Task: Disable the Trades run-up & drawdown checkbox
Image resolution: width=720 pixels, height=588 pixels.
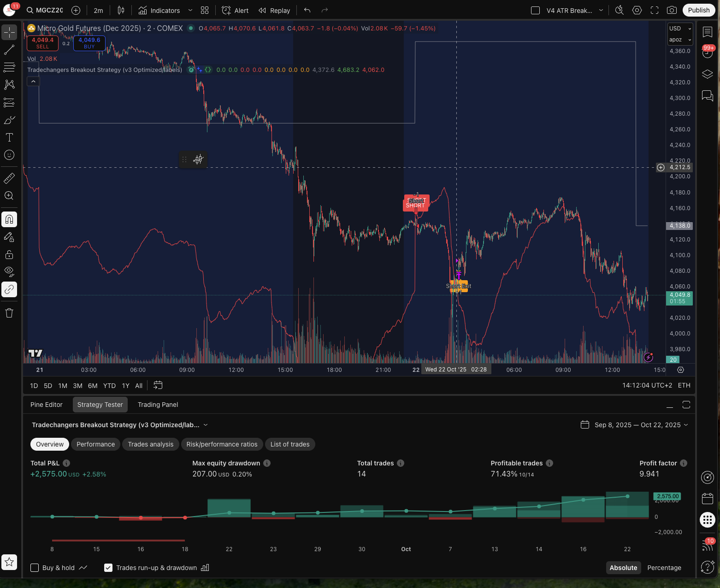Action: (108, 568)
